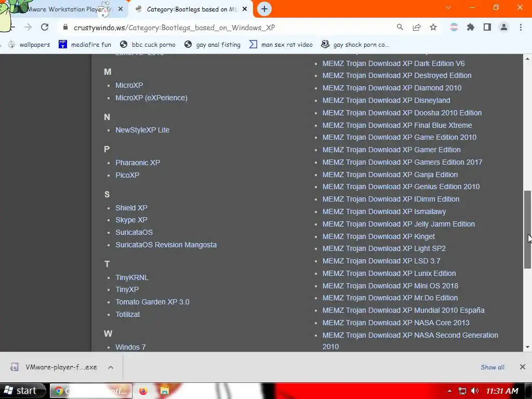Expand VMware-player download options chevron
This screenshot has height=399, width=532.
(x=111, y=367)
